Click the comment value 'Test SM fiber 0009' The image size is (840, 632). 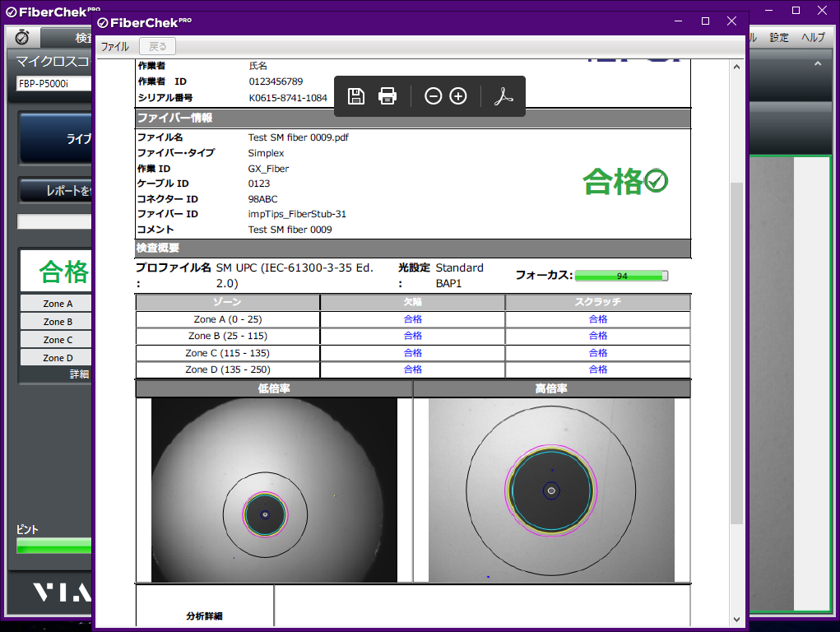click(x=290, y=230)
